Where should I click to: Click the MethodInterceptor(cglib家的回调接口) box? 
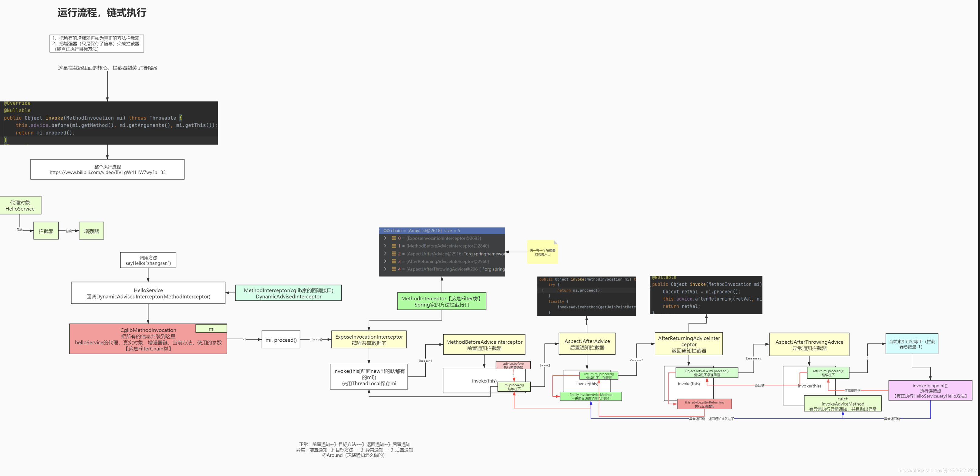(x=288, y=293)
